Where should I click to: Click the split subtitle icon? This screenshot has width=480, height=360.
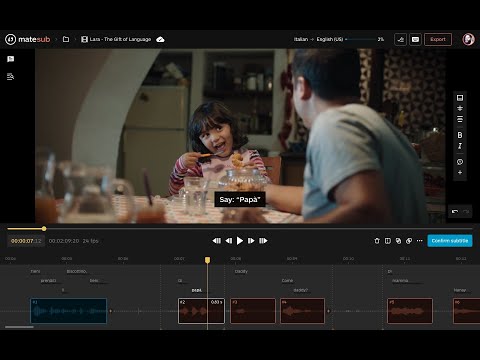click(x=388, y=241)
